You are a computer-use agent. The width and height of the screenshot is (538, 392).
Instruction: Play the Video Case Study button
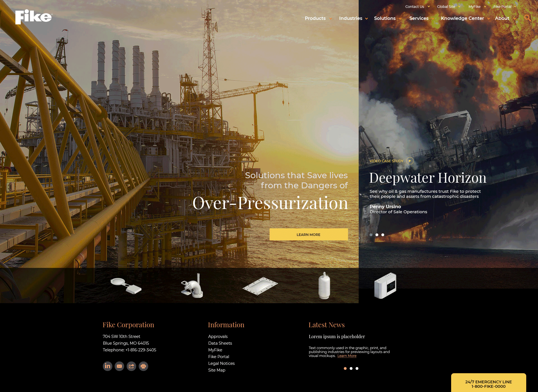pyautogui.click(x=410, y=161)
